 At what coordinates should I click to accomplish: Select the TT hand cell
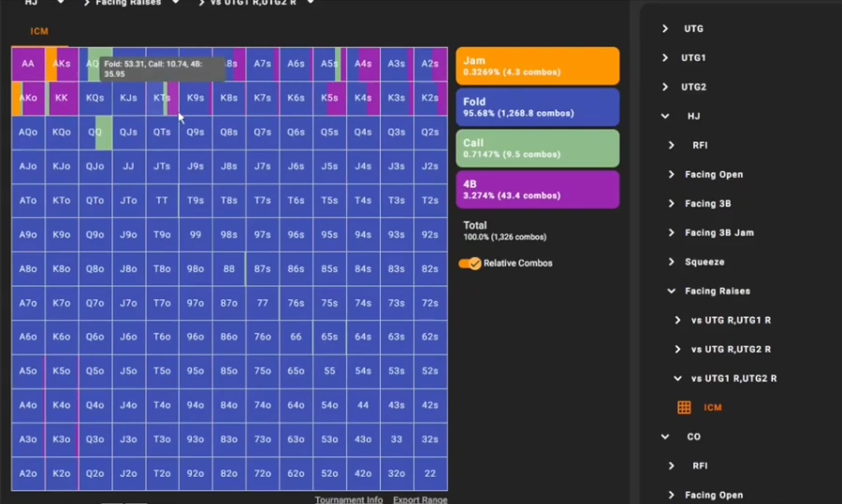[x=162, y=200]
